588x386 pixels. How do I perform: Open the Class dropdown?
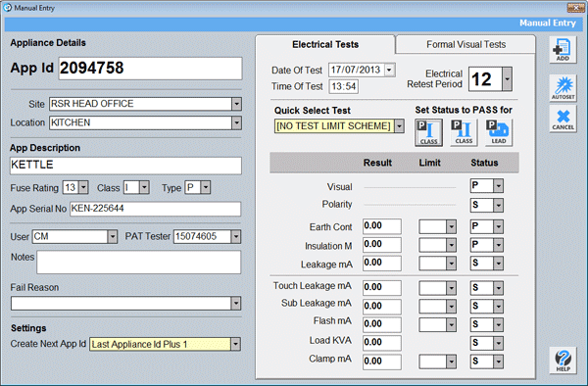point(144,187)
